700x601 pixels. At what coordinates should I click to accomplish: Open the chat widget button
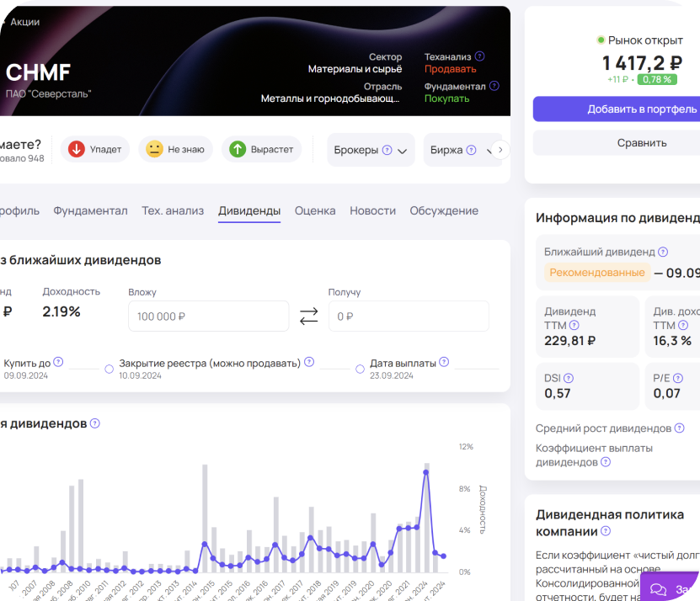(x=669, y=588)
